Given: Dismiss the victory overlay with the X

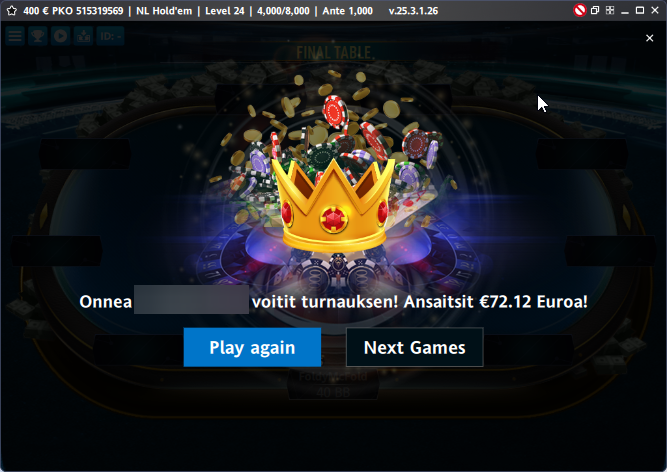Looking at the screenshot, I should (x=649, y=38).
